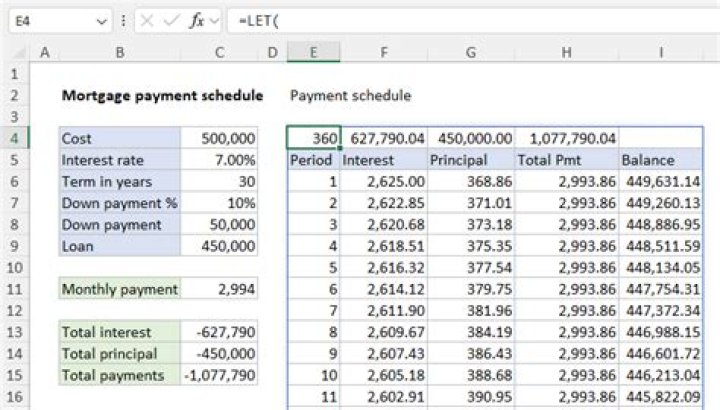Select row 16 header
The height and width of the screenshot is (410, 720).
click(x=15, y=396)
